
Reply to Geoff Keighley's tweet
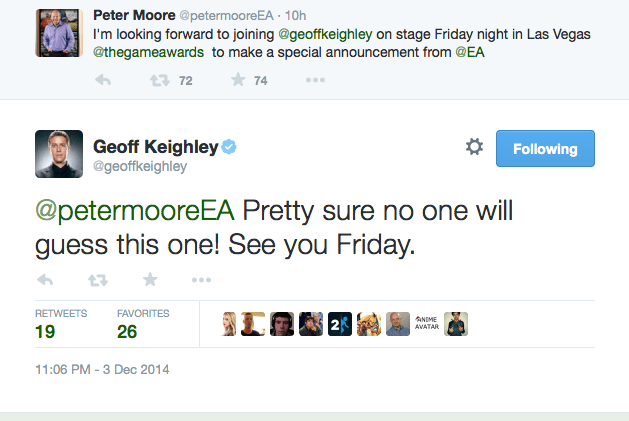pos(45,280)
